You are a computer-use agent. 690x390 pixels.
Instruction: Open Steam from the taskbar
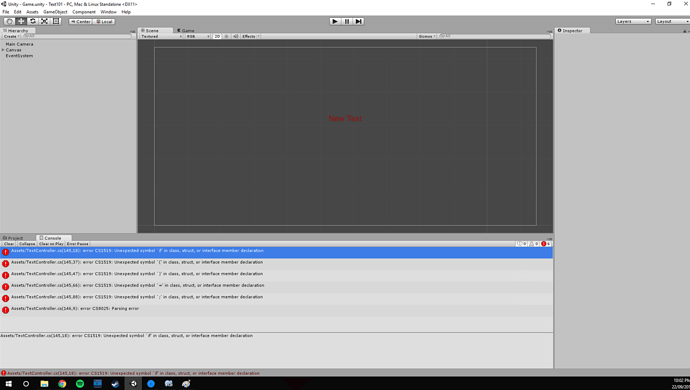pos(115,384)
